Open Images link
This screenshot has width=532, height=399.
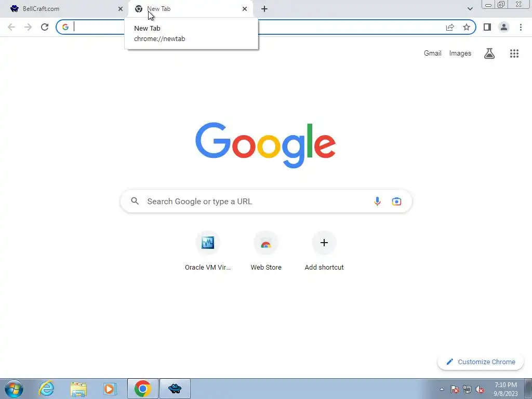point(460,54)
